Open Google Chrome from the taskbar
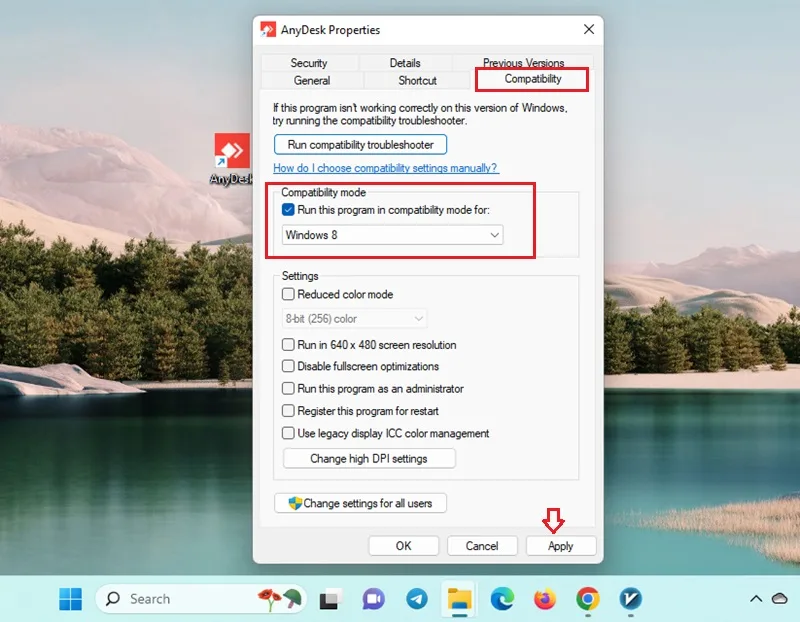This screenshot has height=622, width=800. point(588,599)
